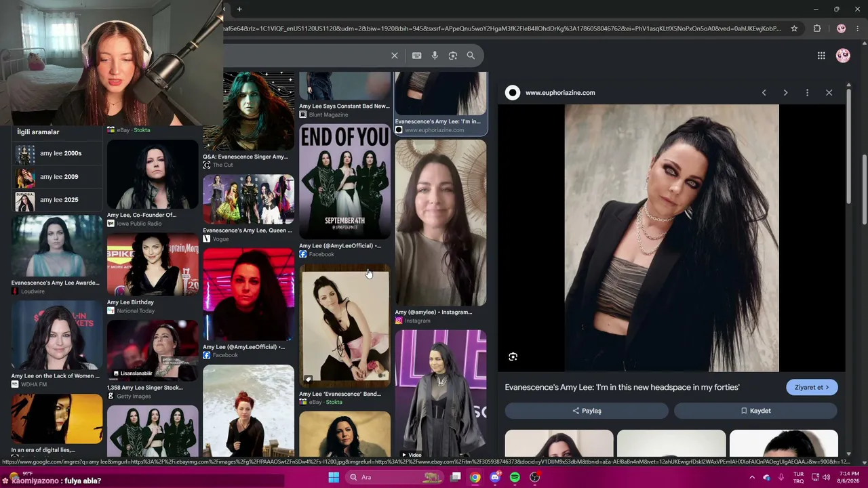Clear the Google search box text
The image size is (868, 488).
395,56
